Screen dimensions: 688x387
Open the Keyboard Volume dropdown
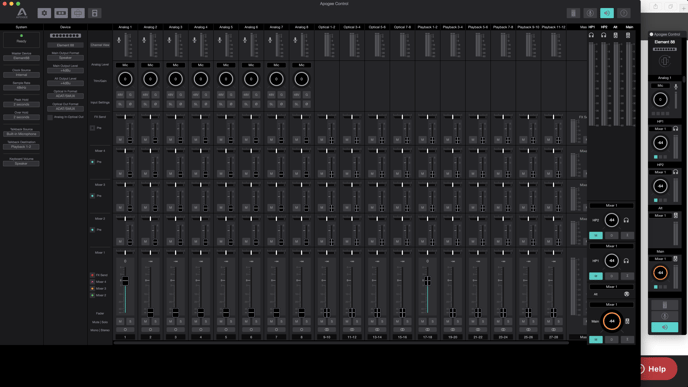[x=21, y=164]
